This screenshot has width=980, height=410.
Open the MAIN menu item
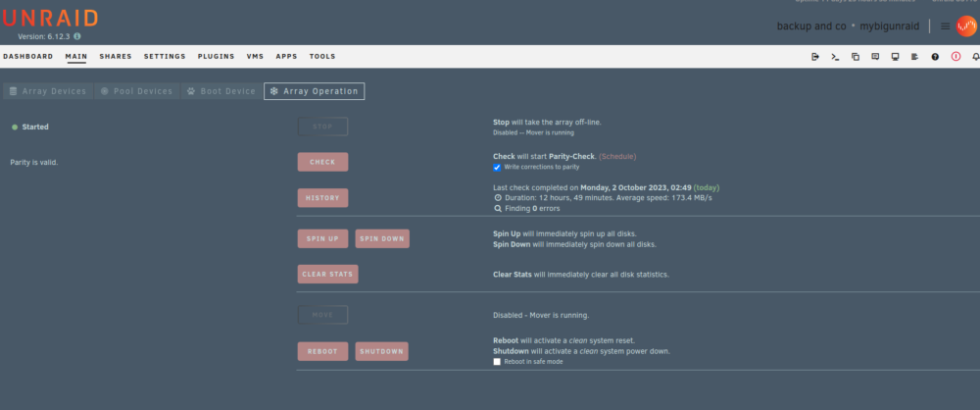[x=76, y=56]
